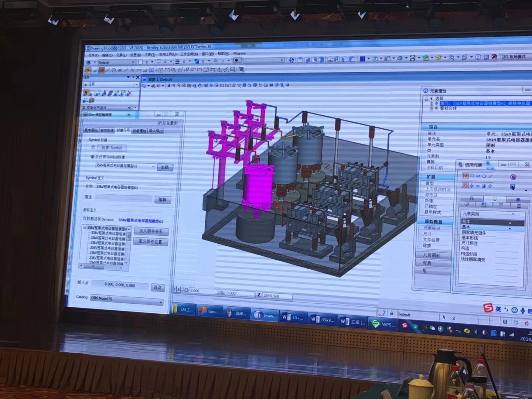The height and width of the screenshot is (399, 532).
Task: Click the array grid icon in second toolbar
Action: (x=241, y=69)
